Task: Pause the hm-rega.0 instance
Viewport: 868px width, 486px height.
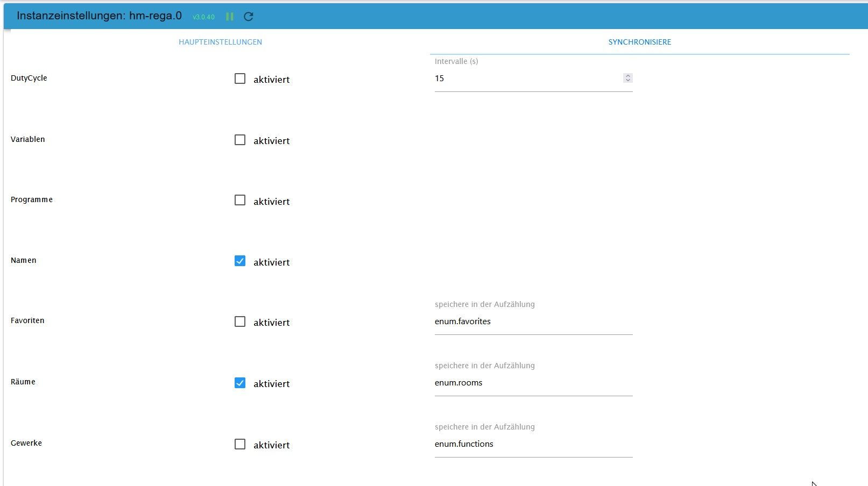Action: [230, 17]
